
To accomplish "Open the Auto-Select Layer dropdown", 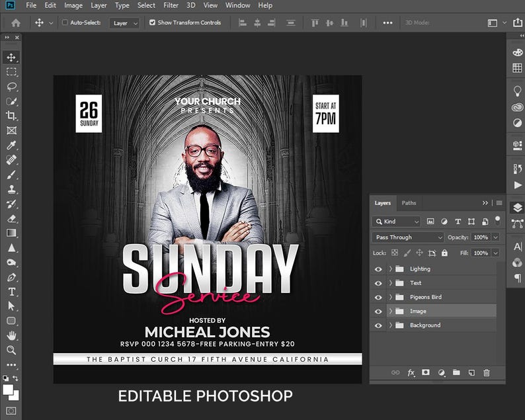I will pos(124,23).
